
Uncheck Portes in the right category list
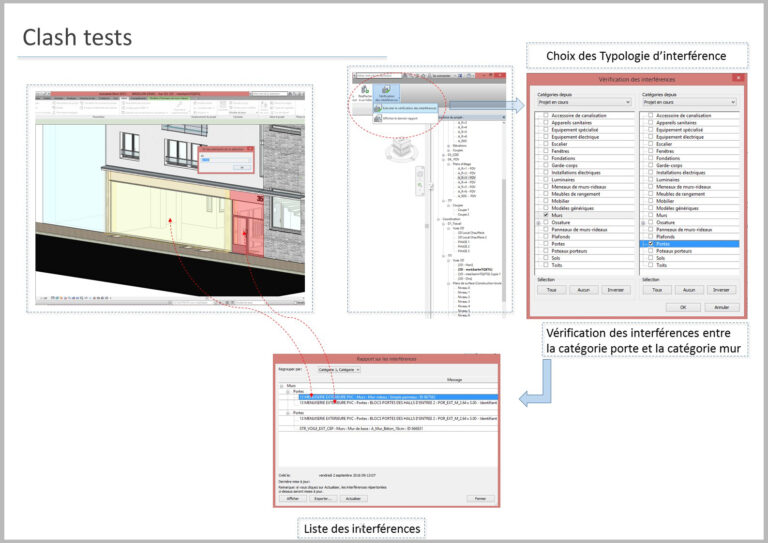(649, 243)
